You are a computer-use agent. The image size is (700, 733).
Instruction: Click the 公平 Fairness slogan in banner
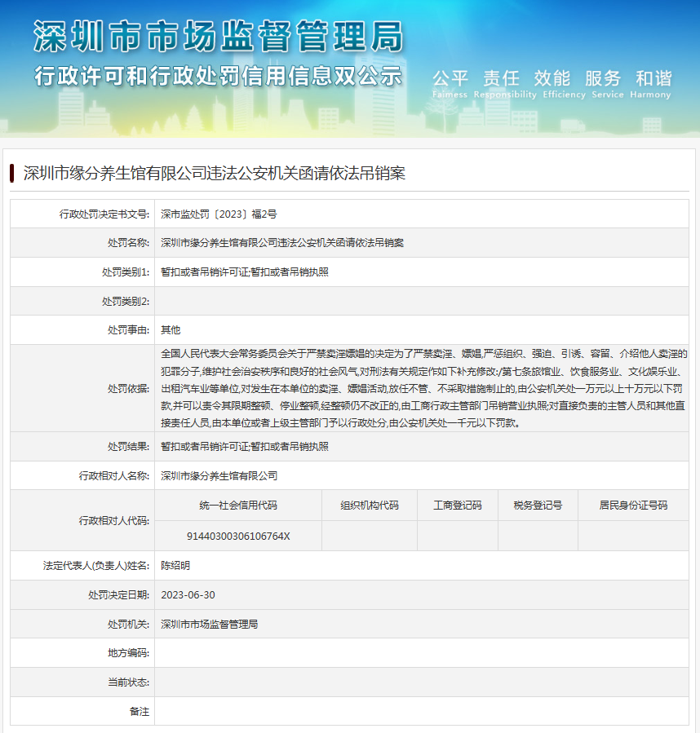tap(450, 84)
